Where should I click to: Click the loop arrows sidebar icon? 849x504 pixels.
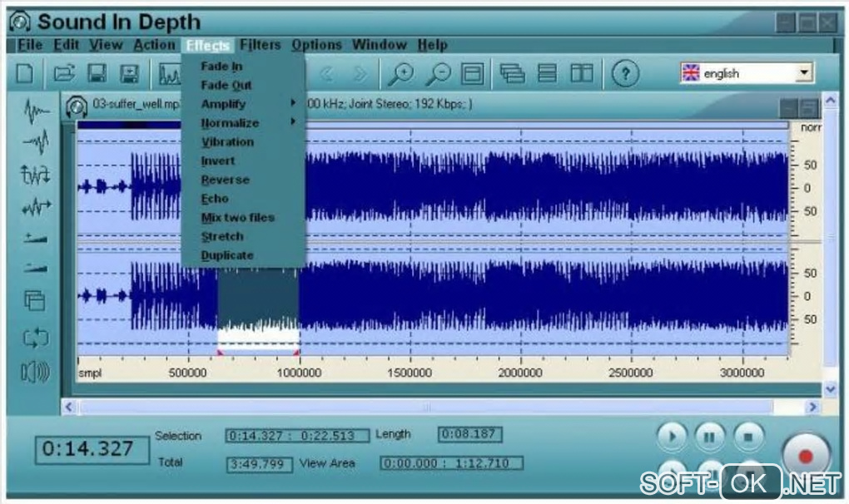[36, 338]
